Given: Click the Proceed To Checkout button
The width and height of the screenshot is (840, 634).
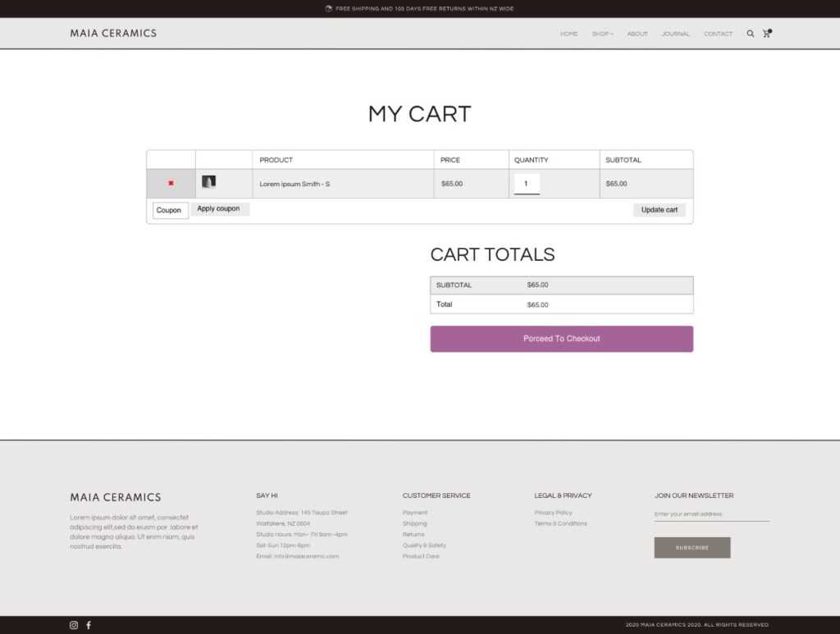Looking at the screenshot, I should pos(561,339).
